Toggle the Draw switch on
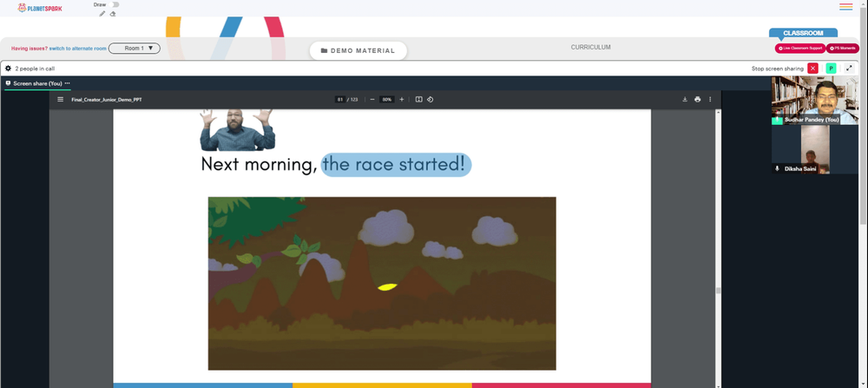The height and width of the screenshot is (388, 868). click(115, 4)
